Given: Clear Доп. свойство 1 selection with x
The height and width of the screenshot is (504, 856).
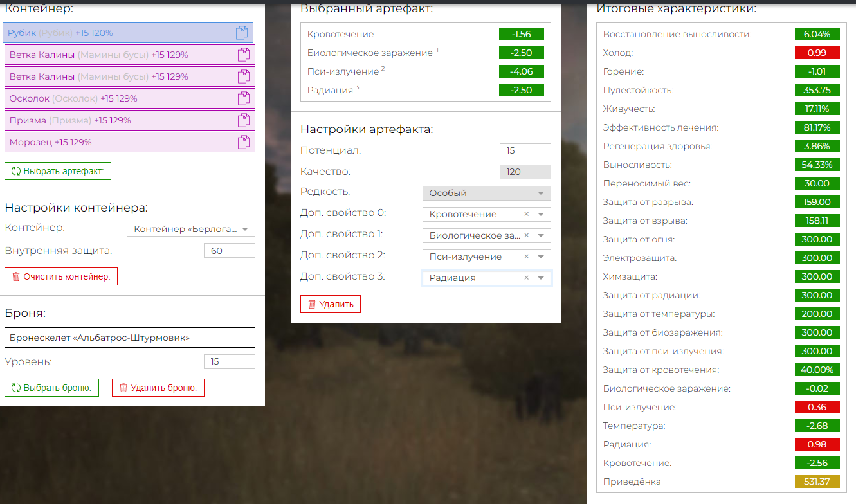Looking at the screenshot, I should 527,235.
